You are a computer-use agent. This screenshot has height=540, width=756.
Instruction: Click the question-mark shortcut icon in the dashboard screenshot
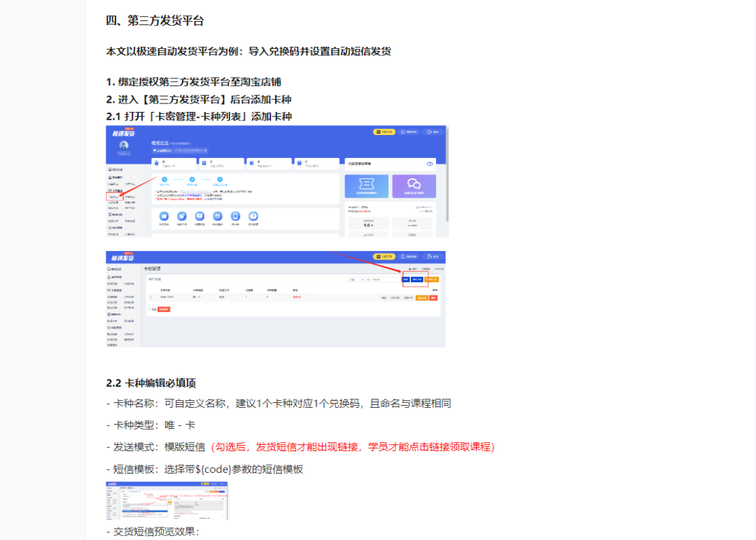click(x=253, y=216)
